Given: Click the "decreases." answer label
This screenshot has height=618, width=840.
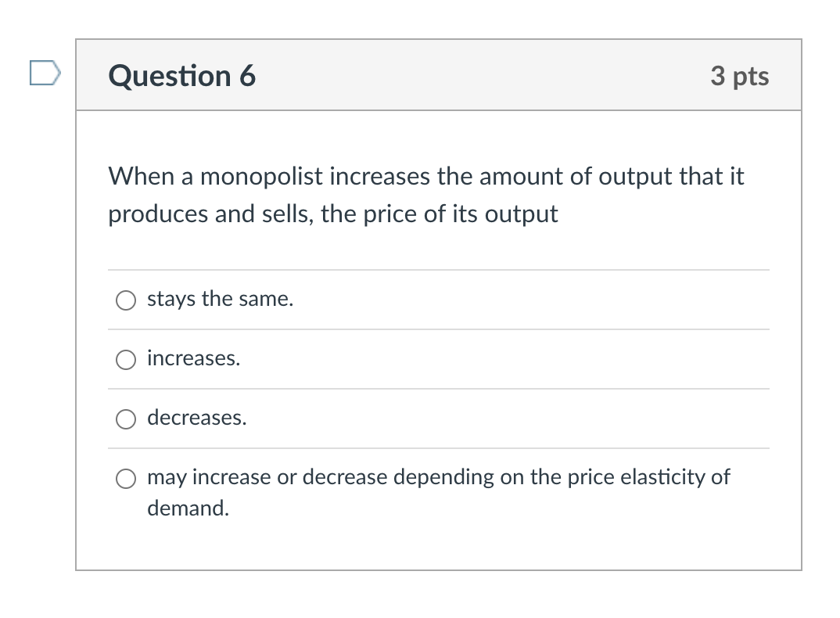Looking at the screenshot, I should pyautogui.click(x=196, y=418).
